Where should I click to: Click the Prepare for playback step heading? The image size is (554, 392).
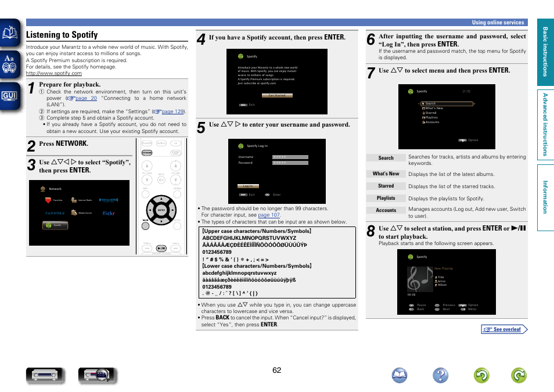coord(70,84)
